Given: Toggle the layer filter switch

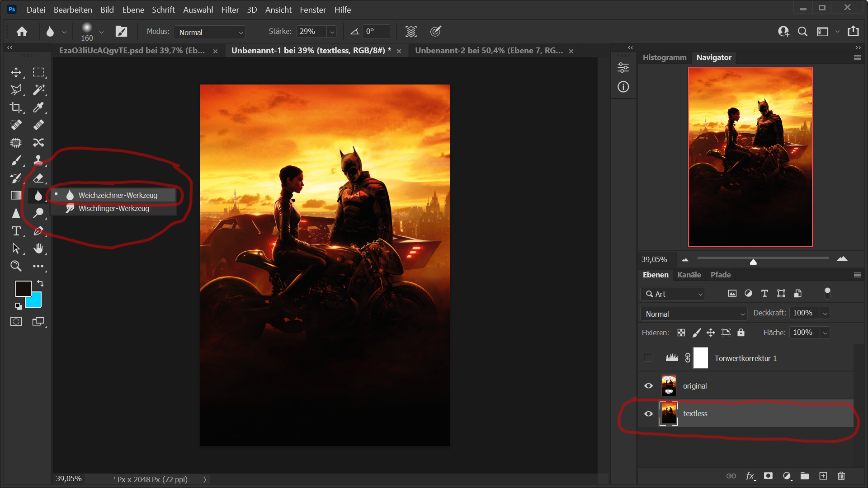Looking at the screenshot, I should (x=827, y=293).
